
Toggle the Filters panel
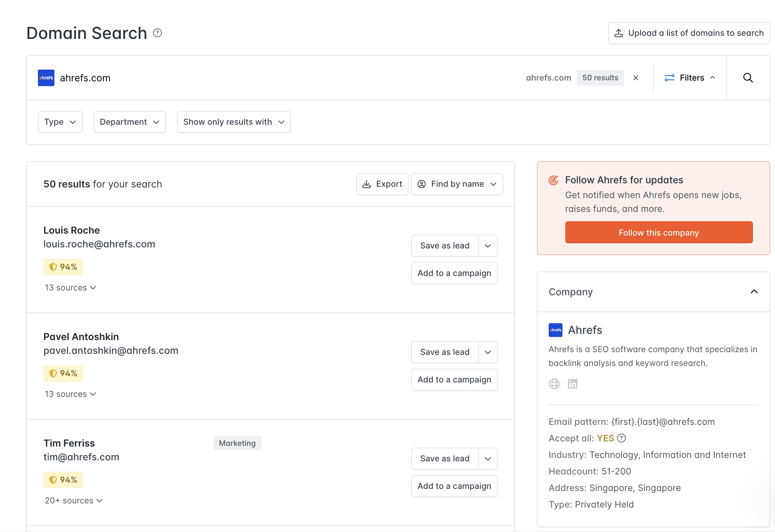690,78
